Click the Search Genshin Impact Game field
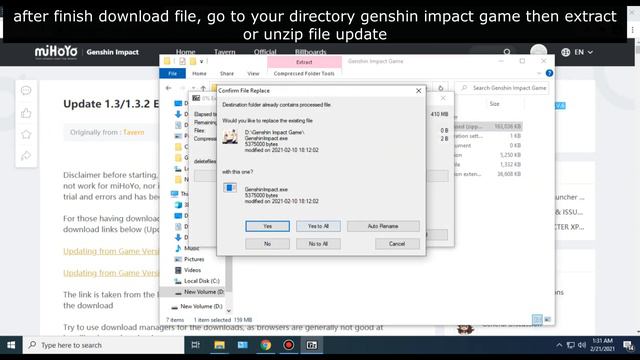Image resolution: width=640 pixels, height=360 pixels. tap(502, 88)
